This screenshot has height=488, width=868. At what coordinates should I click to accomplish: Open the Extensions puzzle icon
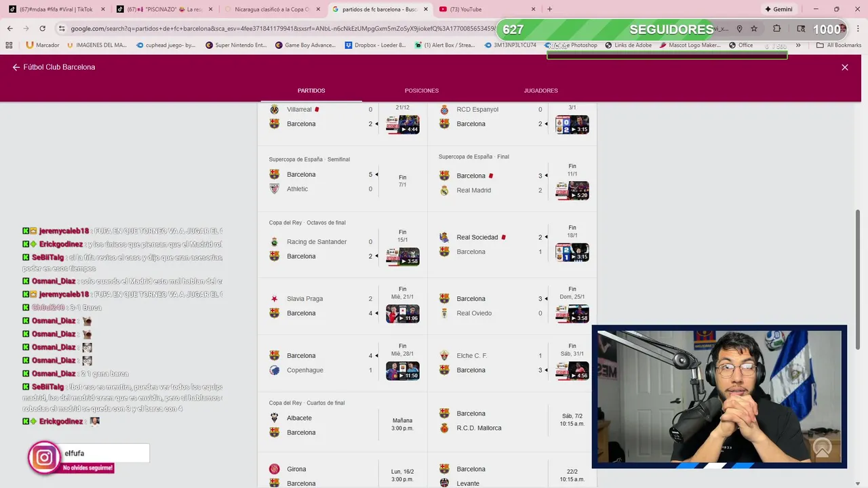pos(777,28)
